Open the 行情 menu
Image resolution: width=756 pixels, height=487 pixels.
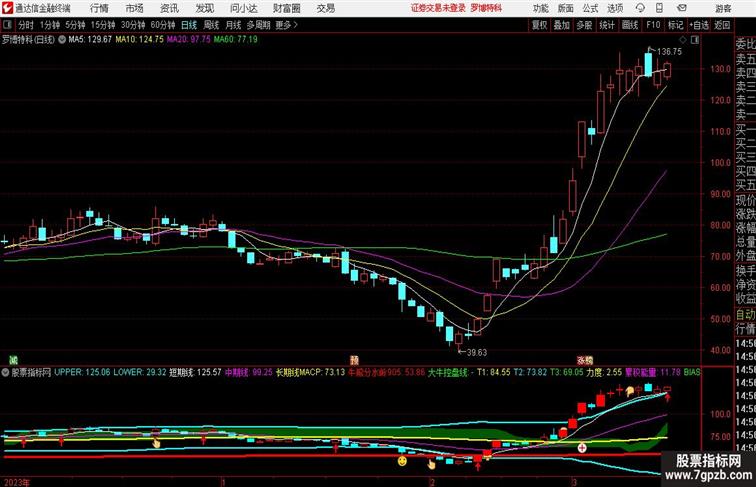(x=99, y=8)
